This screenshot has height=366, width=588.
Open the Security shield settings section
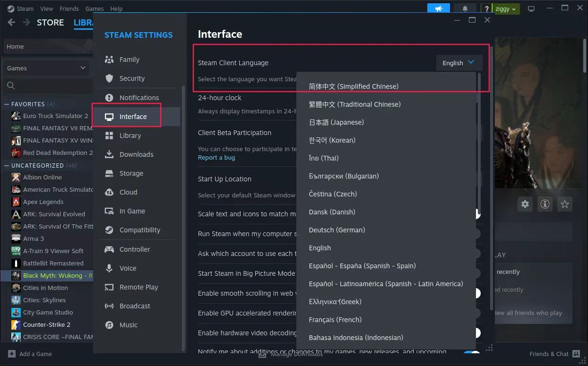[x=109, y=78]
